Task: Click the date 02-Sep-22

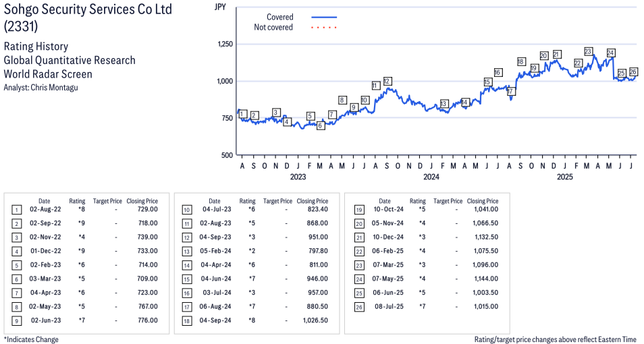Action: tap(45, 223)
